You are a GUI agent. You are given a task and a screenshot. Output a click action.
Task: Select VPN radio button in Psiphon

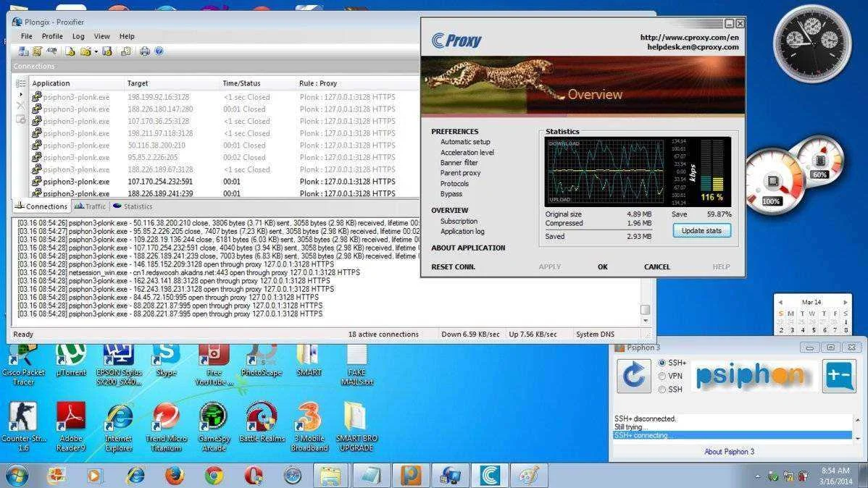662,376
